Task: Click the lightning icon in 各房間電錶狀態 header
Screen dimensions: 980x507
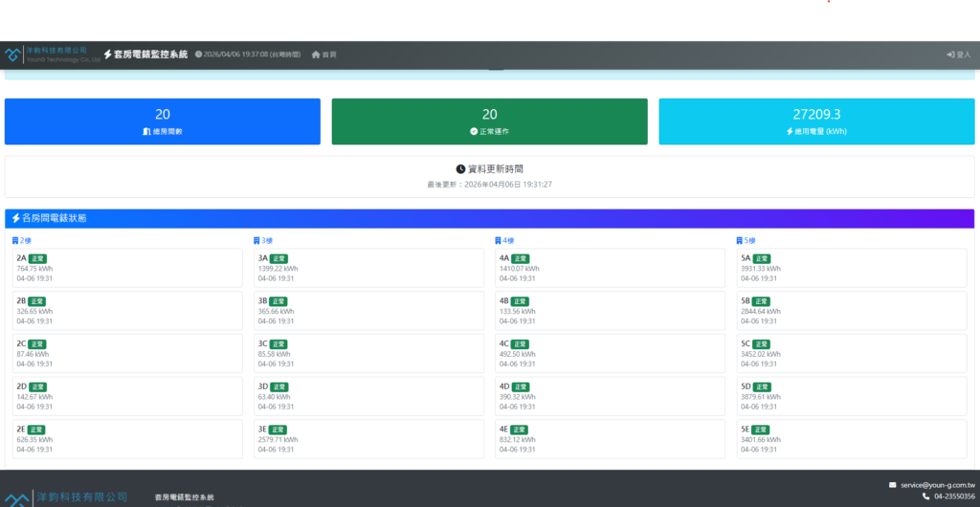Action: pos(16,218)
